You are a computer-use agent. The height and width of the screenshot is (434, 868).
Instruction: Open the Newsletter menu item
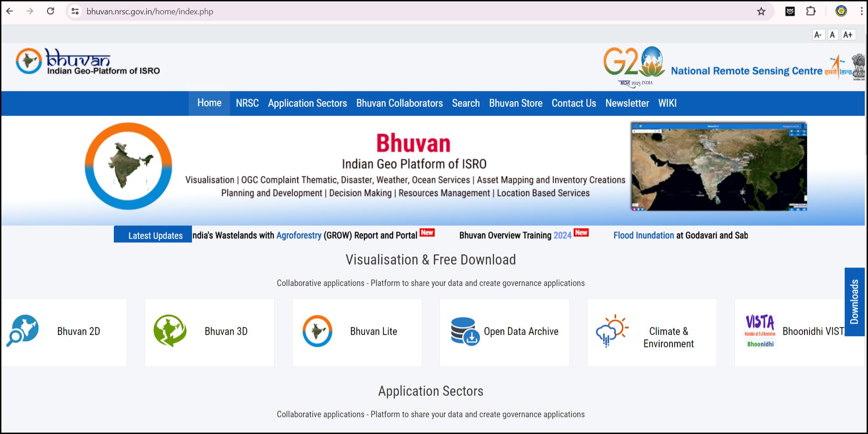point(627,103)
